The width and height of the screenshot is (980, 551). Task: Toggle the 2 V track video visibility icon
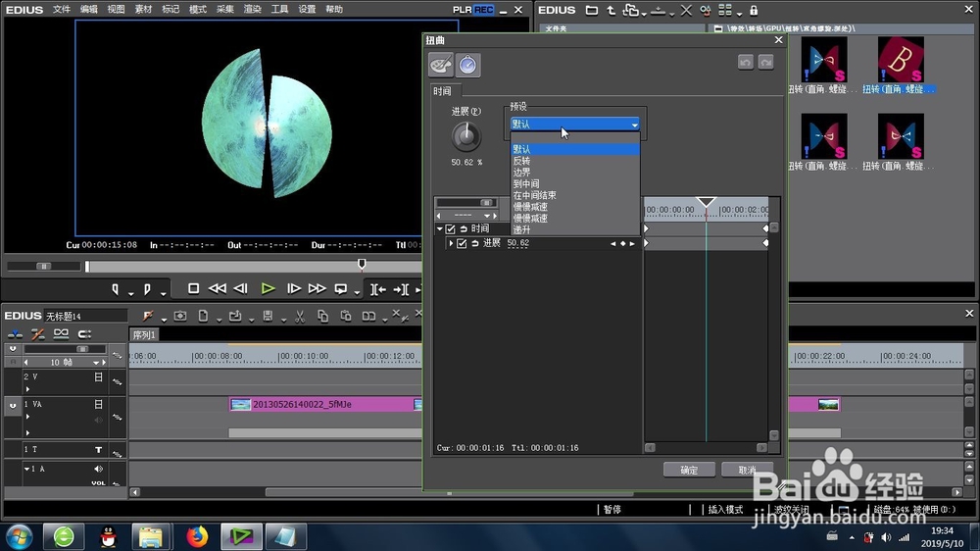(x=98, y=377)
